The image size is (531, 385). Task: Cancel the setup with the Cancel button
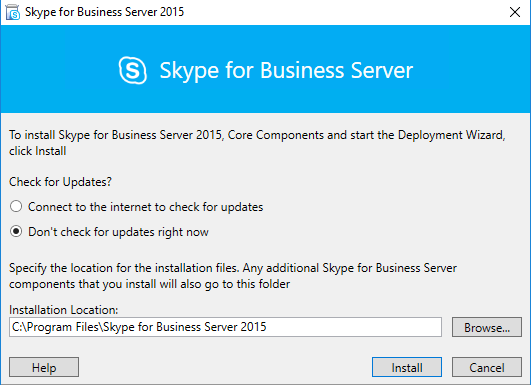[487, 367]
